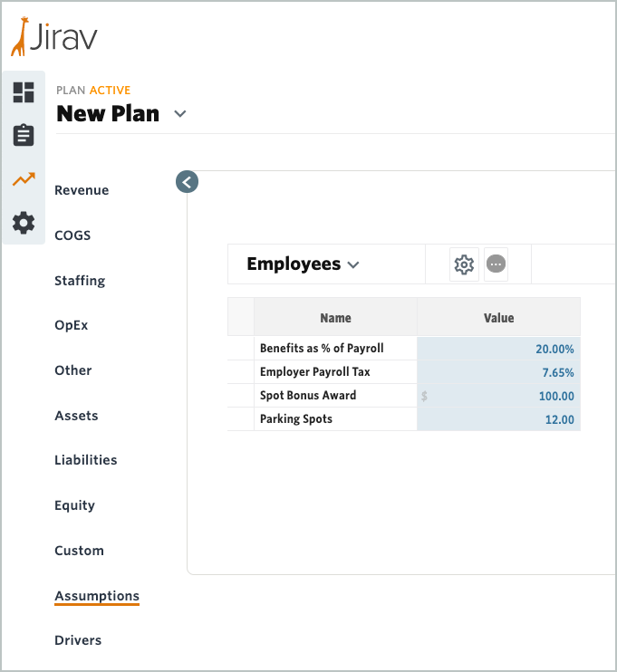Open the Liabilities section
The image size is (617, 672).
coord(86,460)
